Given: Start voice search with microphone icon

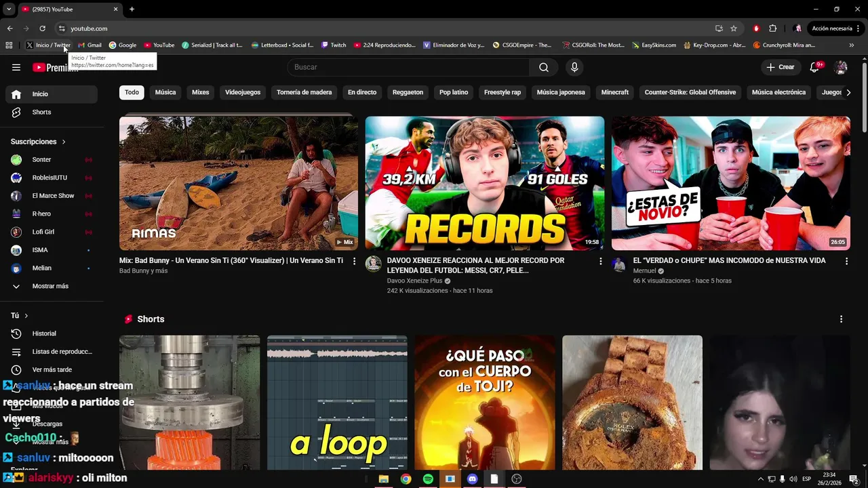Looking at the screenshot, I should coord(574,67).
